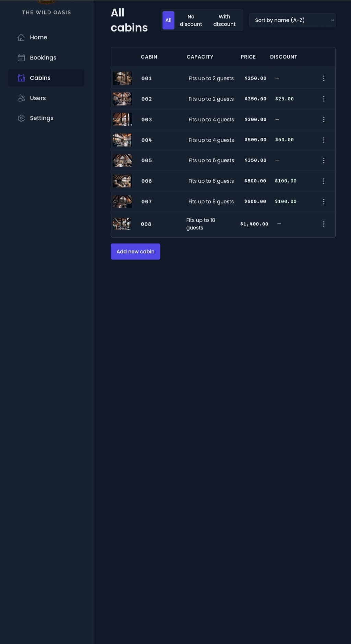Click the Settings gear icon
351x644 pixels.
click(21, 118)
